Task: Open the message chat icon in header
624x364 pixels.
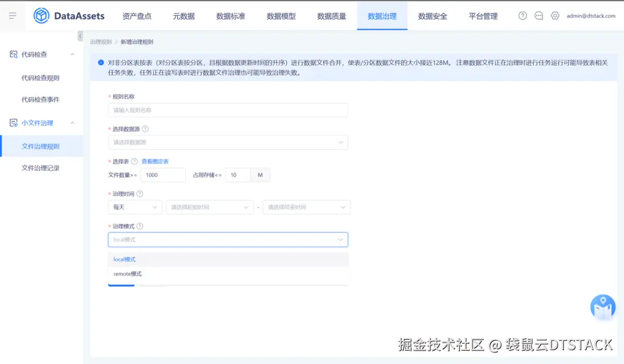Action: [539, 16]
